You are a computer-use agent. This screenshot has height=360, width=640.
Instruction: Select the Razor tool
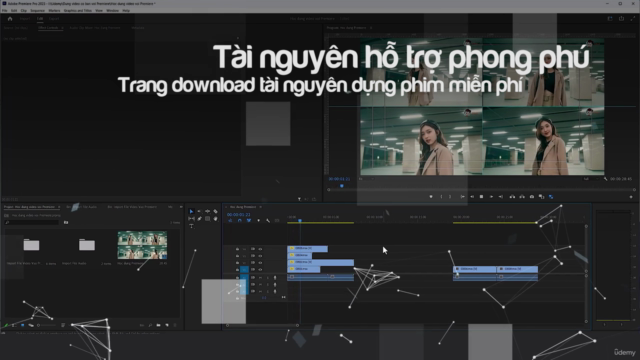coord(216,211)
